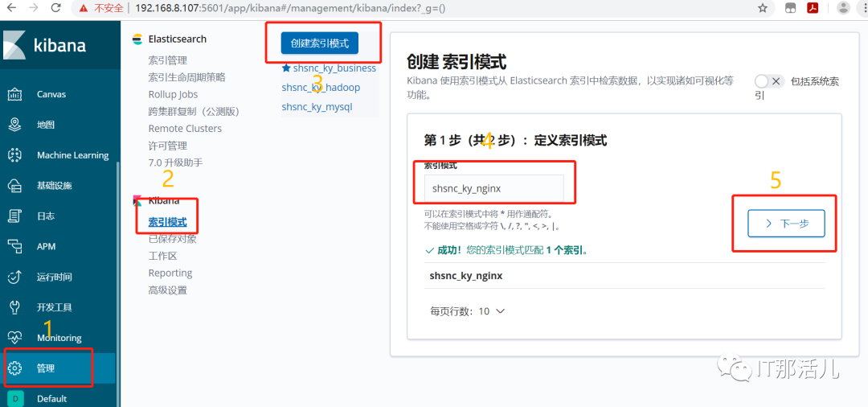Click the 创建 索引模式 heading
This screenshot has width=868, height=407.
[457, 61]
